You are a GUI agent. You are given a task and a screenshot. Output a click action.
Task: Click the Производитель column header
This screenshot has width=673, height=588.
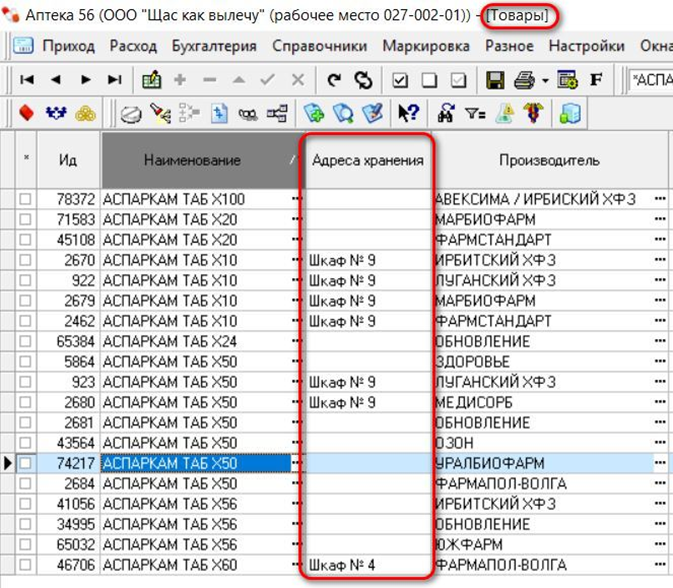[x=549, y=160]
